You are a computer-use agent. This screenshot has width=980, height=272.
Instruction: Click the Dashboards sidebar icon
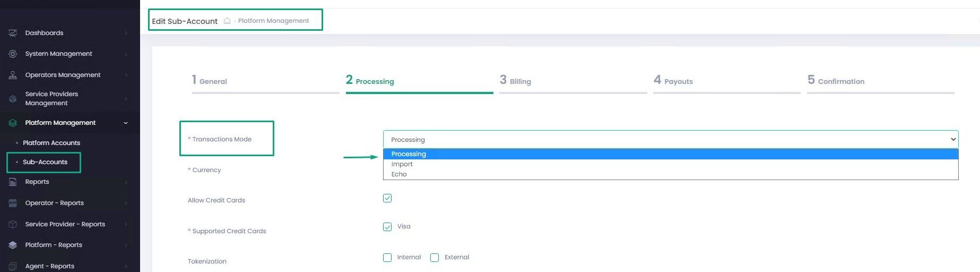13,33
